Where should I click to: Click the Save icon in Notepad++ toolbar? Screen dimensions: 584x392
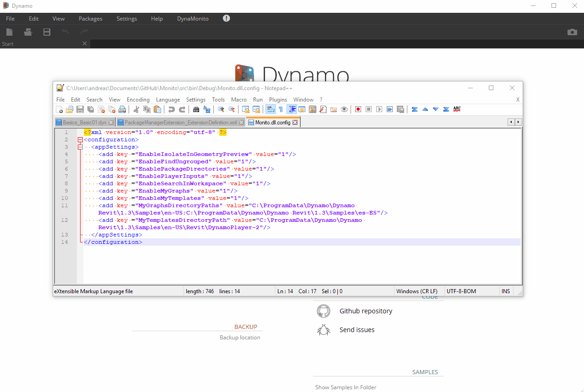(80, 109)
